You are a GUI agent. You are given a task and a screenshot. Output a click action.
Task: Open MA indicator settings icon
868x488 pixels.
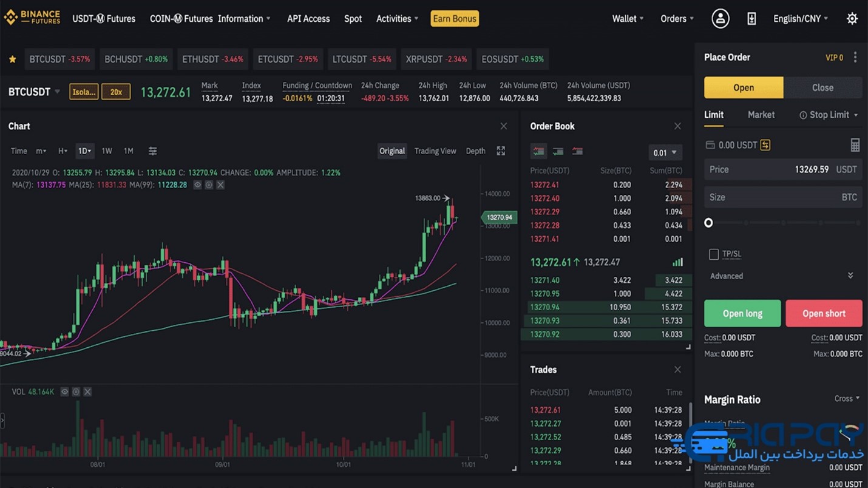(209, 185)
